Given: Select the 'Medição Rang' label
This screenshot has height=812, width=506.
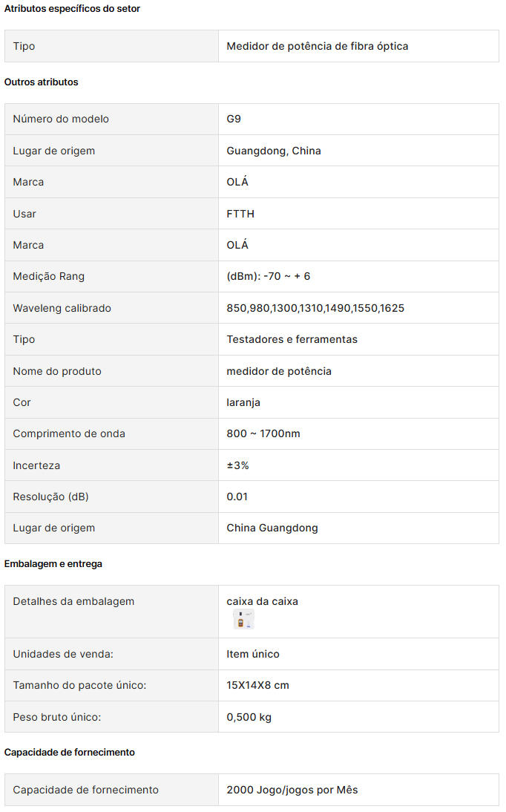Looking at the screenshot, I should 49,277.
